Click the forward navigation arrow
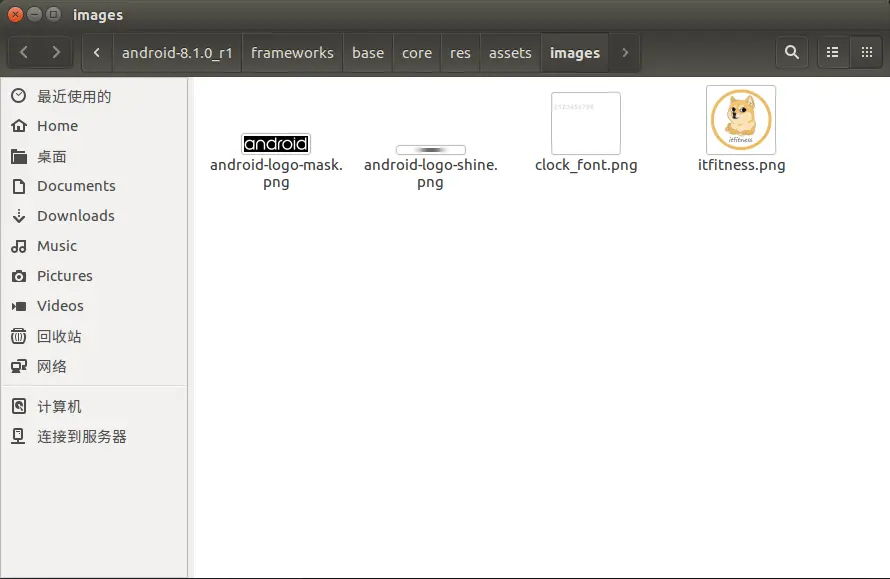Image resolution: width=890 pixels, height=579 pixels. 56,53
